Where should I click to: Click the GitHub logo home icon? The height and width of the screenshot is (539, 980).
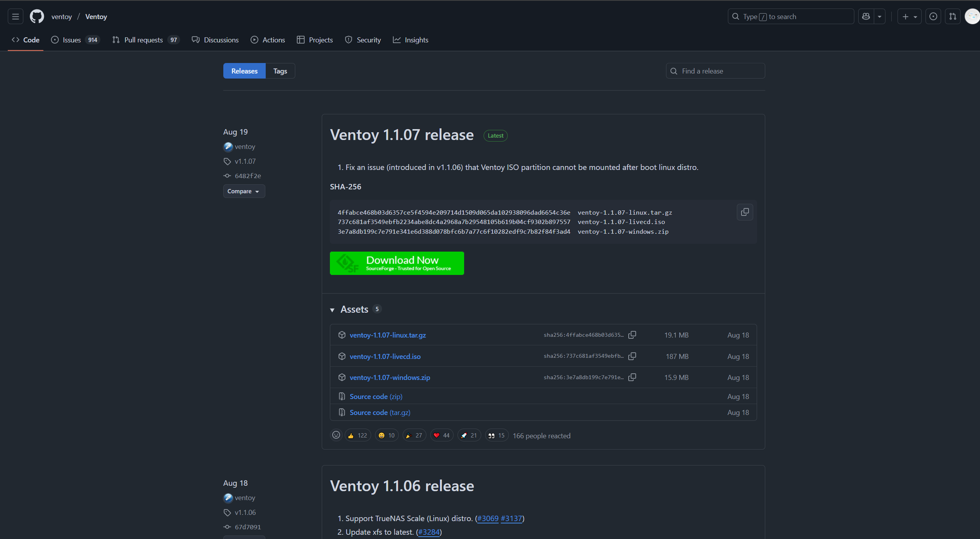click(37, 17)
